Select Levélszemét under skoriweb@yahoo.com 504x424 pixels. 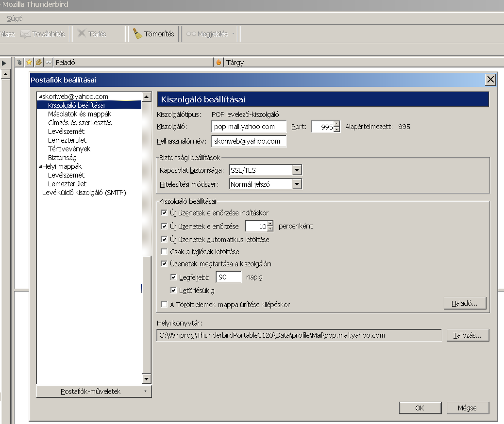[66, 131]
